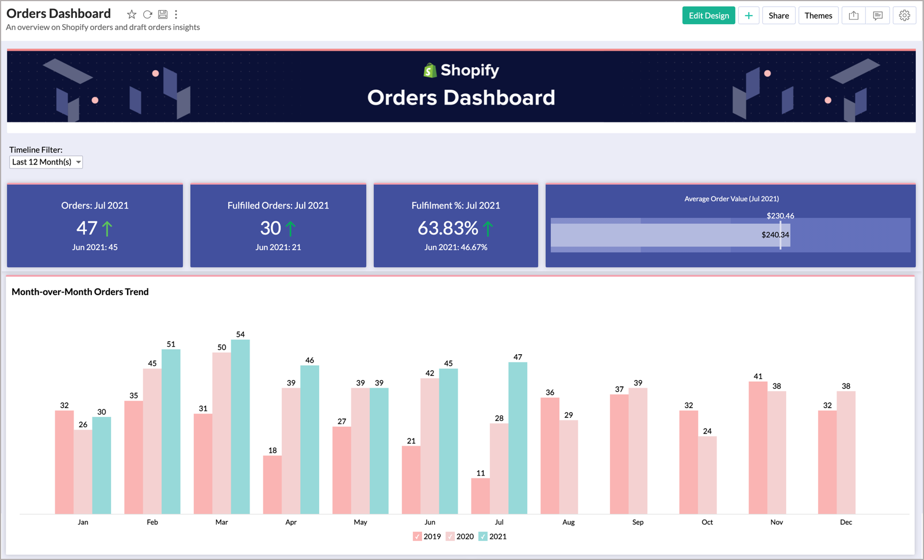Select the Fulfilled Orders KPI card
Image resolution: width=924 pixels, height=560 pixels.
278,225
